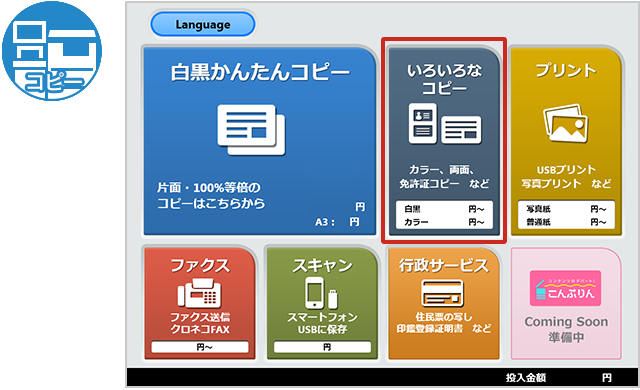Choose the いろいろなコピー tile heading

(444, 80)
